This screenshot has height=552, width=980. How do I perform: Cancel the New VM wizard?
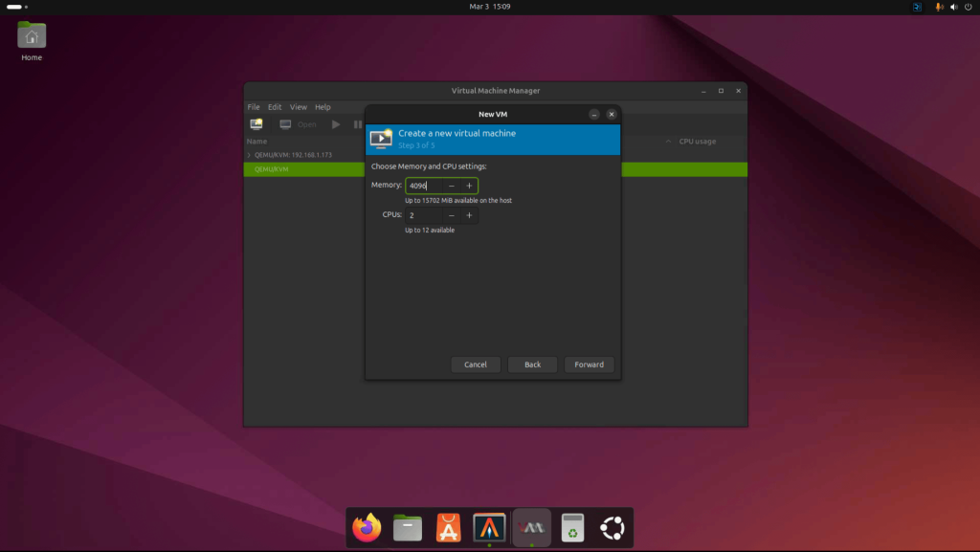(x=476, y=364)
